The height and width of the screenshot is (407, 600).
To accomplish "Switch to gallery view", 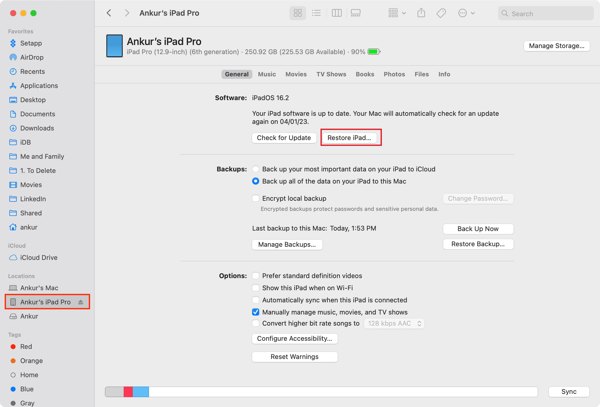I will click(x=355, y=13).
